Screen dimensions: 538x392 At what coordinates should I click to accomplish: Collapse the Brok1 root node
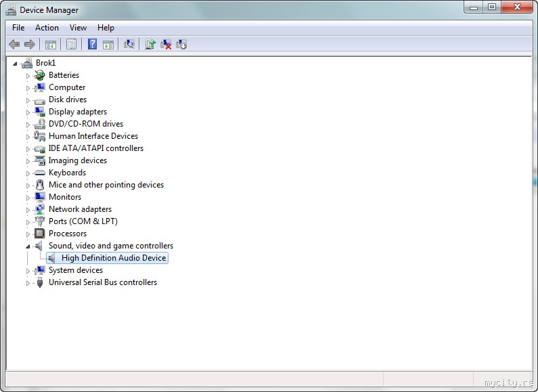point(15,63)
